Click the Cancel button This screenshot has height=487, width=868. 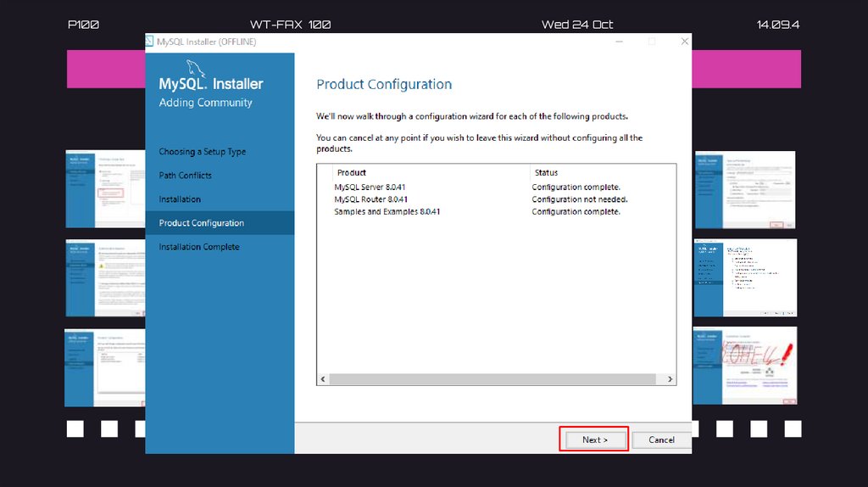[661, 439]
